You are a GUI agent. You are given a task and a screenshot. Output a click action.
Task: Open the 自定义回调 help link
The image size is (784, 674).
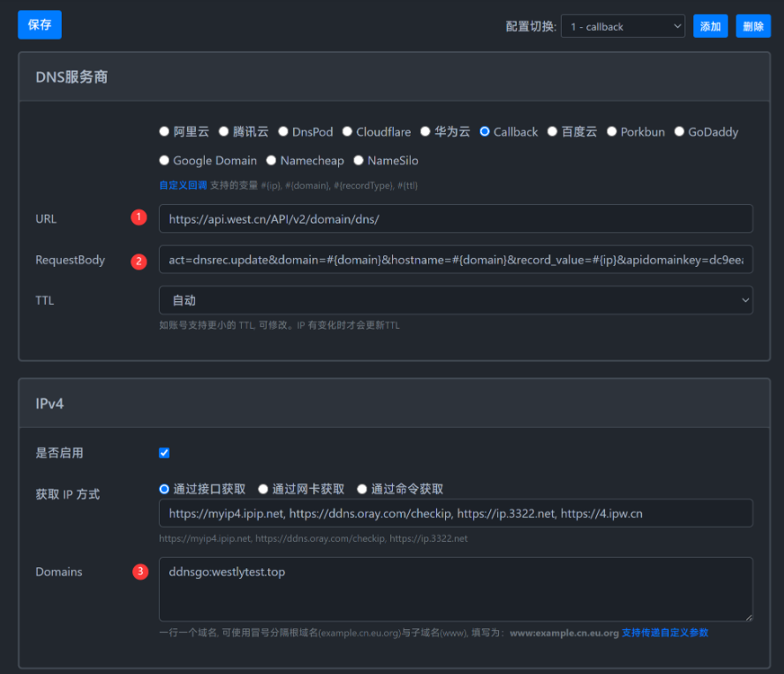[x=183, y=185]
